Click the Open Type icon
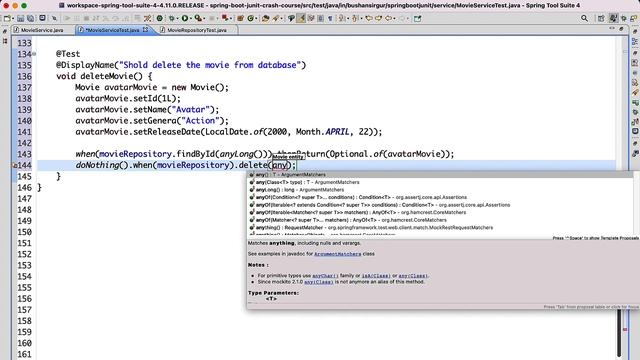This screenshot has width=640, height=360. tap(266, 18)
